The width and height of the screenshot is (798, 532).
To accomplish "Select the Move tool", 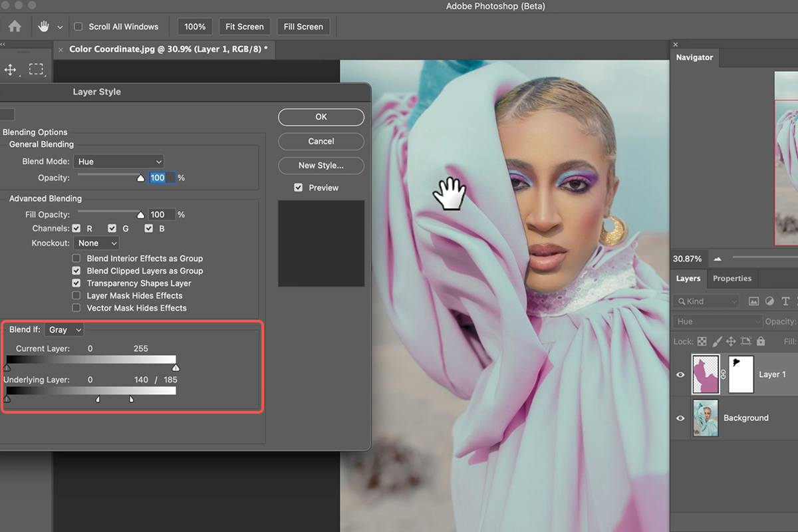I will 11,70.
